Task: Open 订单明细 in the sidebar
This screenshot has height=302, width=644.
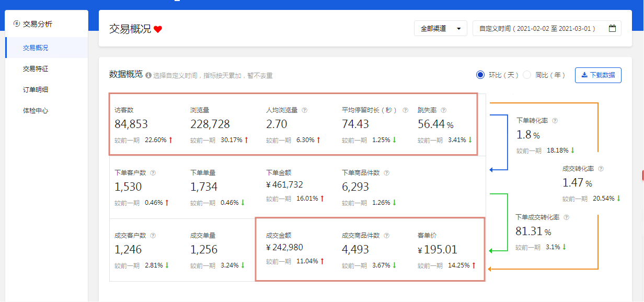Action: click(x=36, y=89)
